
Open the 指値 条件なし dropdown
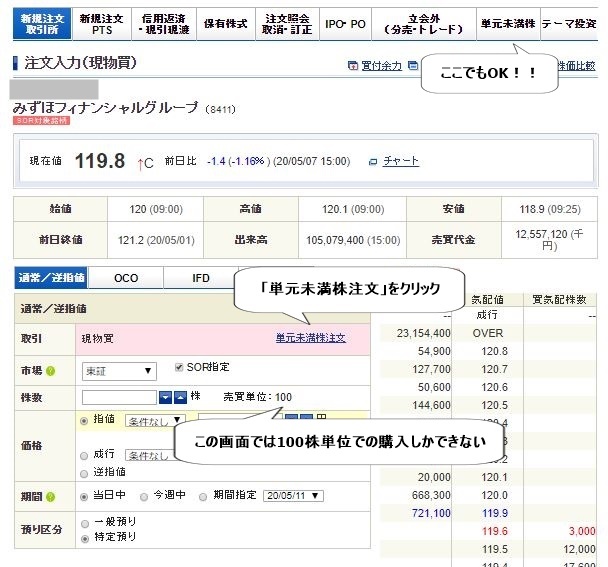[x=155, y=421]
